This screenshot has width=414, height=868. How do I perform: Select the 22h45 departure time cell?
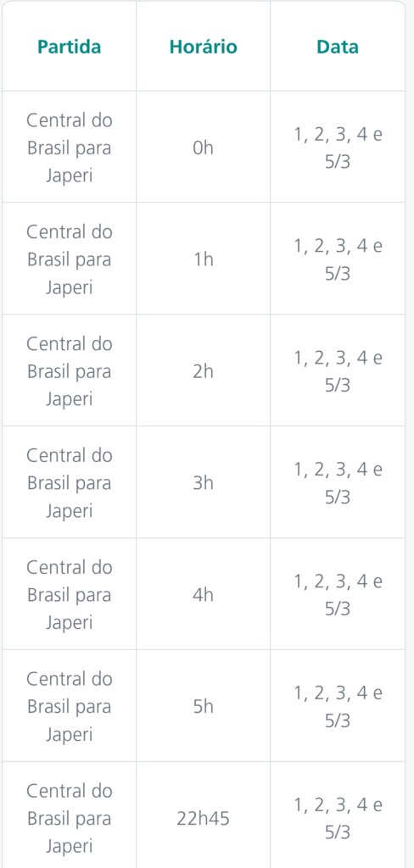[x=204, y=815]
